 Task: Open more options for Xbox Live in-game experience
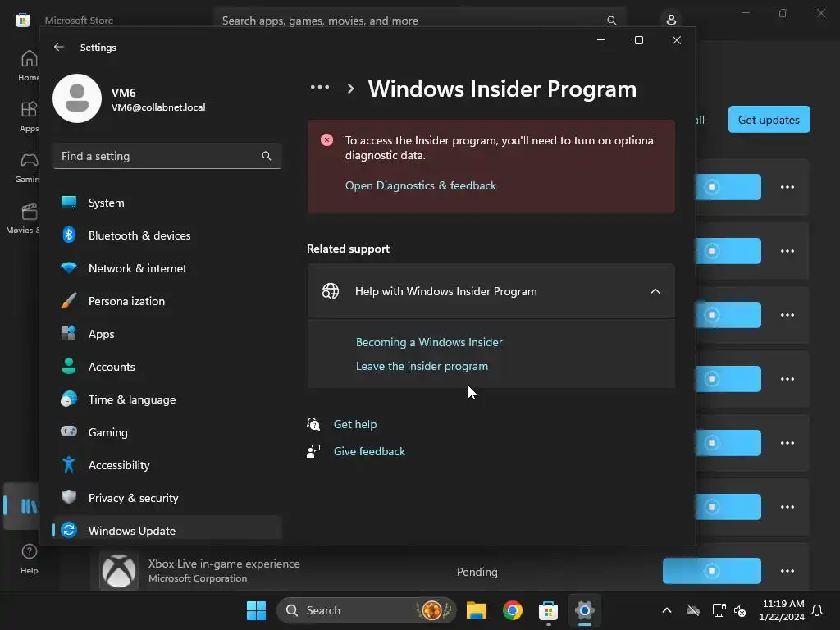[x=787, y=571]
